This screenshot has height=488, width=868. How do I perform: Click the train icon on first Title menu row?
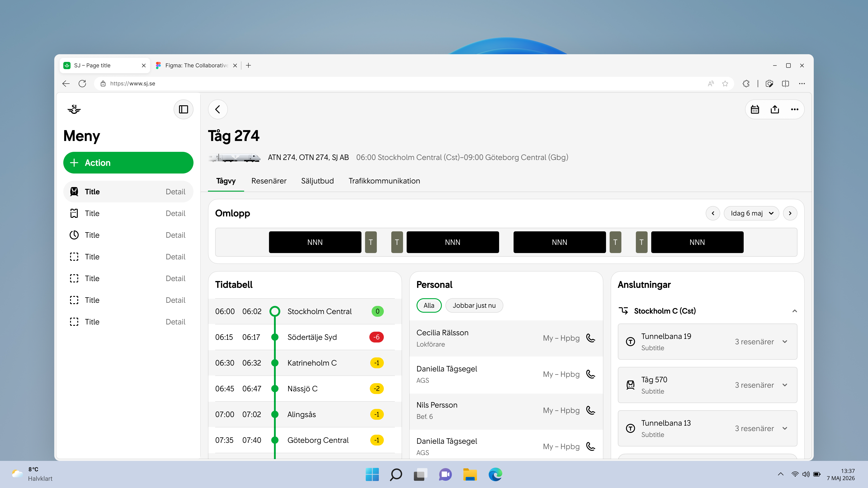tap(74, 192)
